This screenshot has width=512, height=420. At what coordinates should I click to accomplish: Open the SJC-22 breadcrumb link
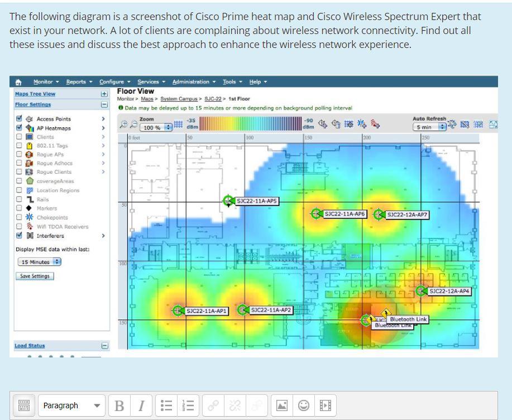click(x=213, y=99)
